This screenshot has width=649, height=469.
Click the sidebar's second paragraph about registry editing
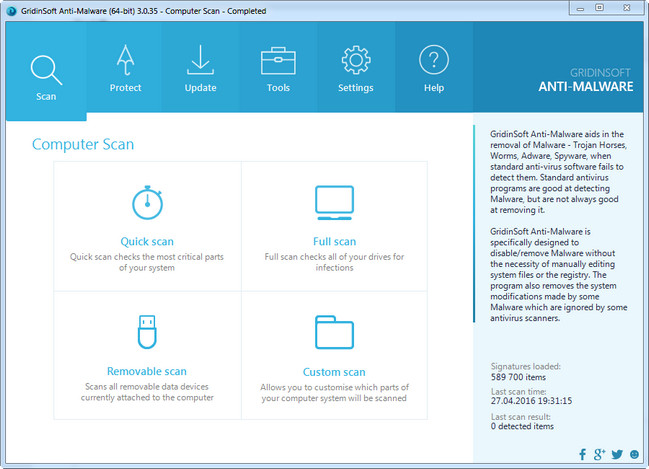coord(559,275)
